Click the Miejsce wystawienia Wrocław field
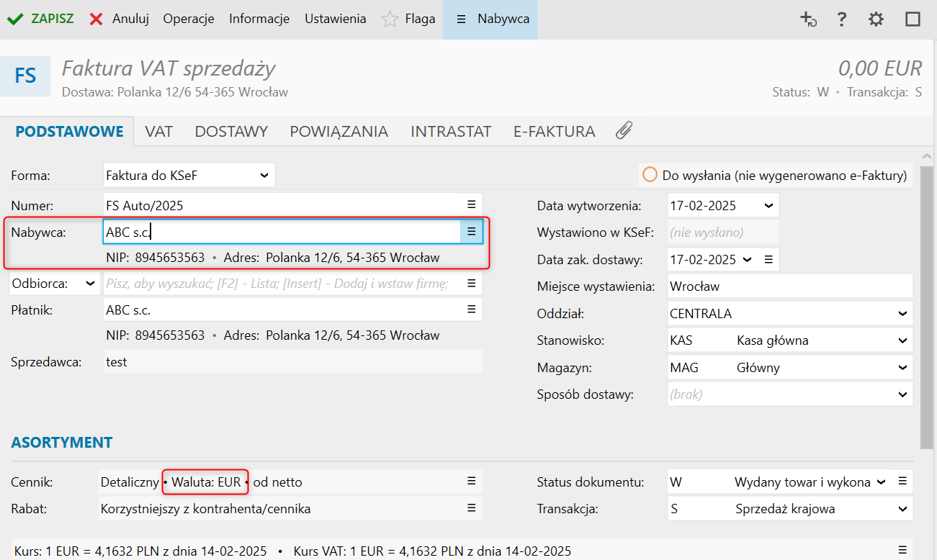The image size is (937, 560). [x=789, y=286]
